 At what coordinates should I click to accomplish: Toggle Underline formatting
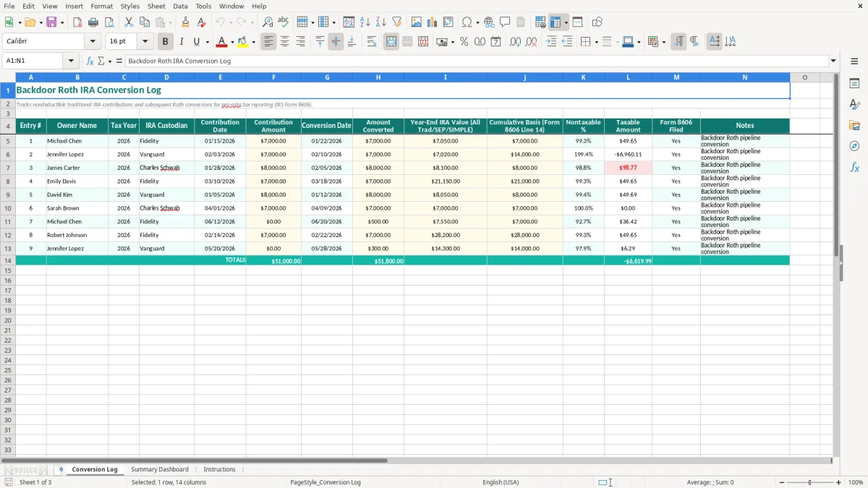(x=197, y=42)
